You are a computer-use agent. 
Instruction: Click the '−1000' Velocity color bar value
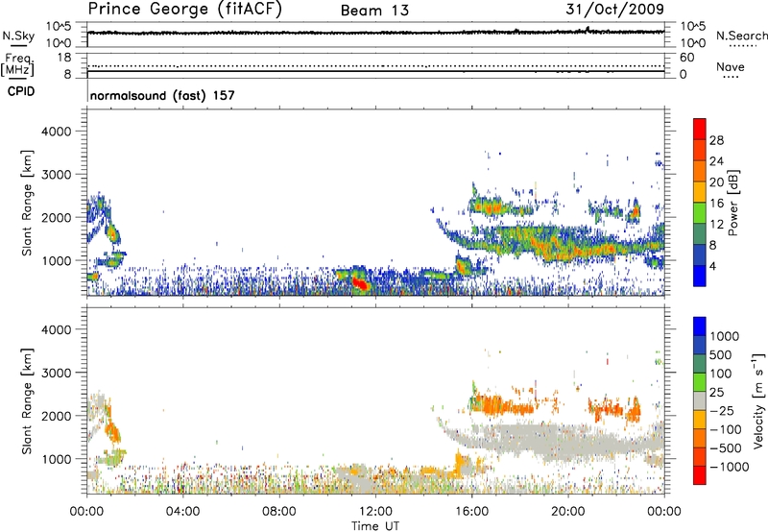click(x=730, y=467)
